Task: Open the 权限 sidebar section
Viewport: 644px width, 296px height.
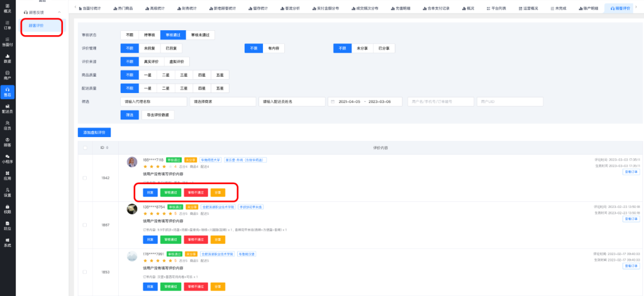Action: 8,209
